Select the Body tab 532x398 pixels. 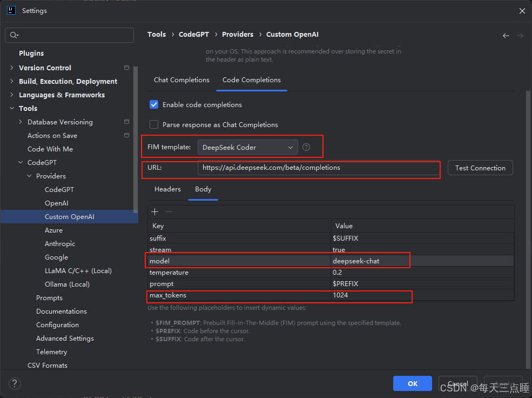pos(203,189)
